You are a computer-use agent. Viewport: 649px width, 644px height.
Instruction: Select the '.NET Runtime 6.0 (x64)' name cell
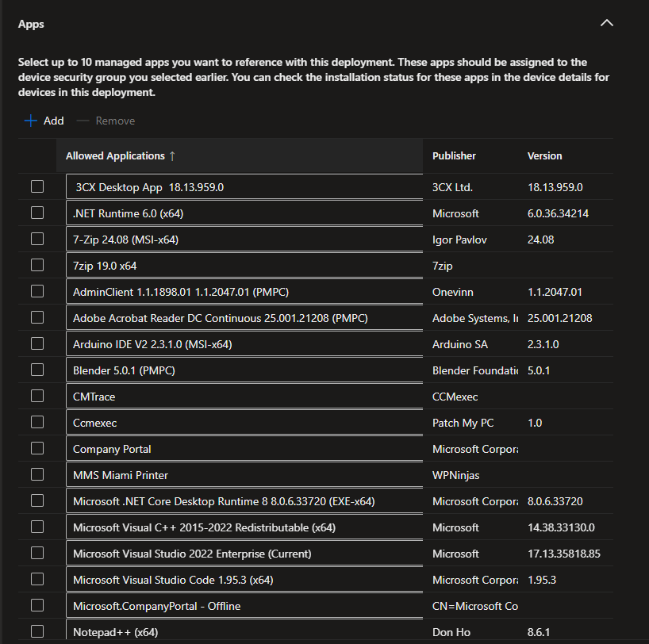[244, 213]
